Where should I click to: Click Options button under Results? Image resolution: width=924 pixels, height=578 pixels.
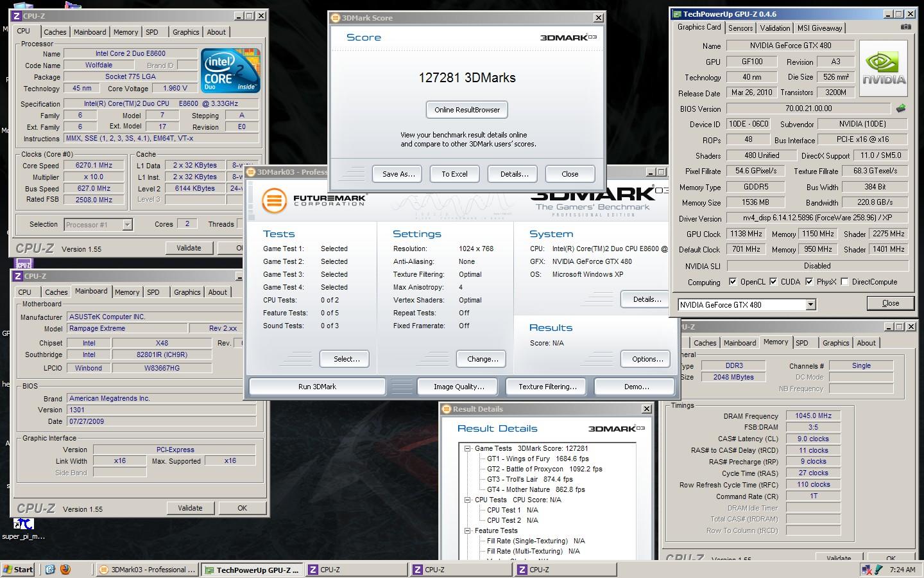tap(645, 359)
